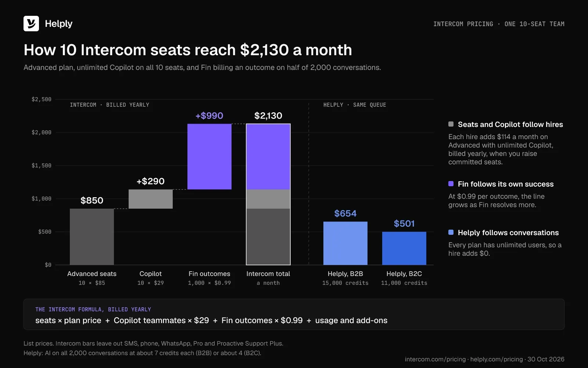The image size is (588, 368).
Task: Click the '$1,500' y-axis tick
Action: (x=42, y=166)
